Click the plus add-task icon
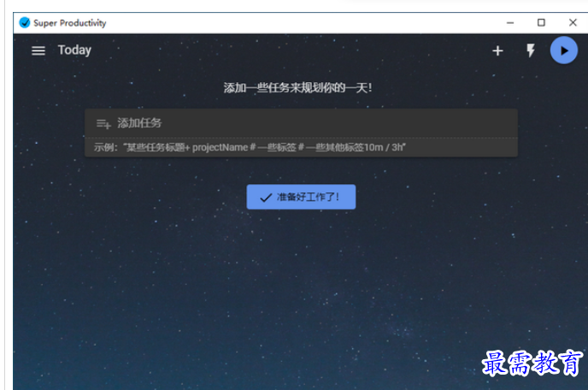The image size is (588, 390). [497, 51]
